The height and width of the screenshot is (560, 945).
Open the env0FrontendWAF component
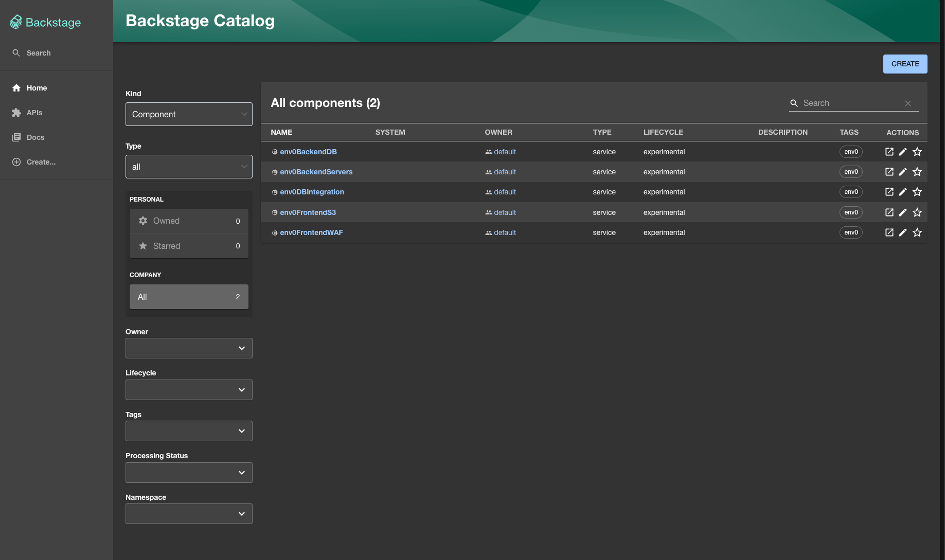[311, 232]
